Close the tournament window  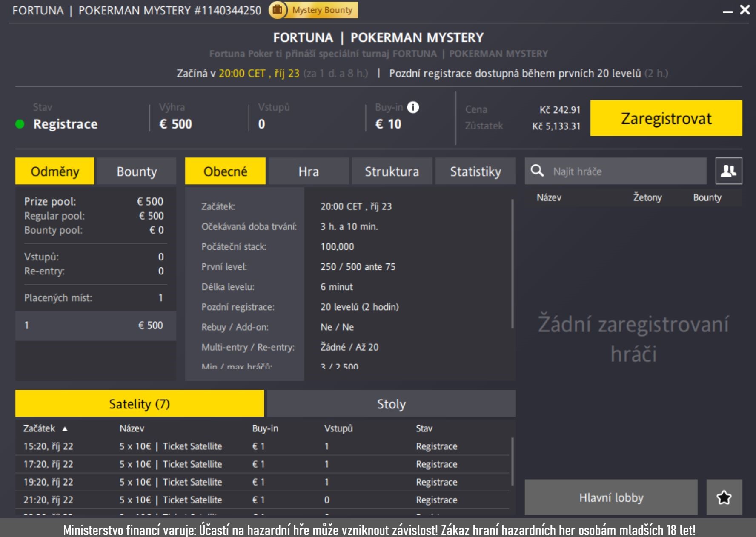tap(745, 10)
